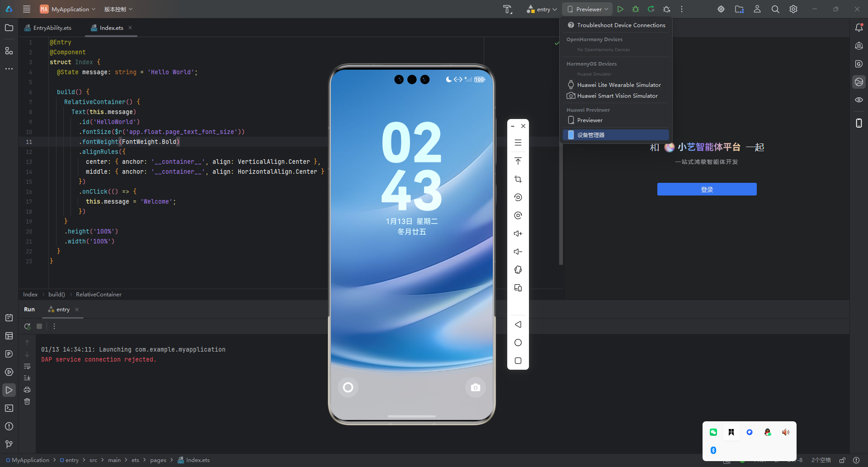Toggle the previewer eye icon in right sidebar
Viewport: 868px width, 467px height.
click(859, 100)
